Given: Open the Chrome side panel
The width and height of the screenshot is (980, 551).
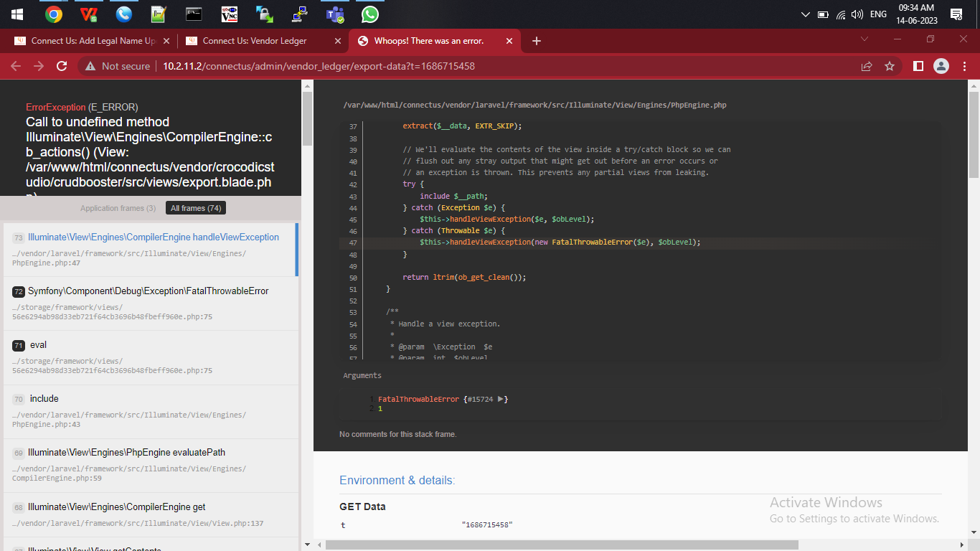Looking at the screenshot, I should click(918, 66).
